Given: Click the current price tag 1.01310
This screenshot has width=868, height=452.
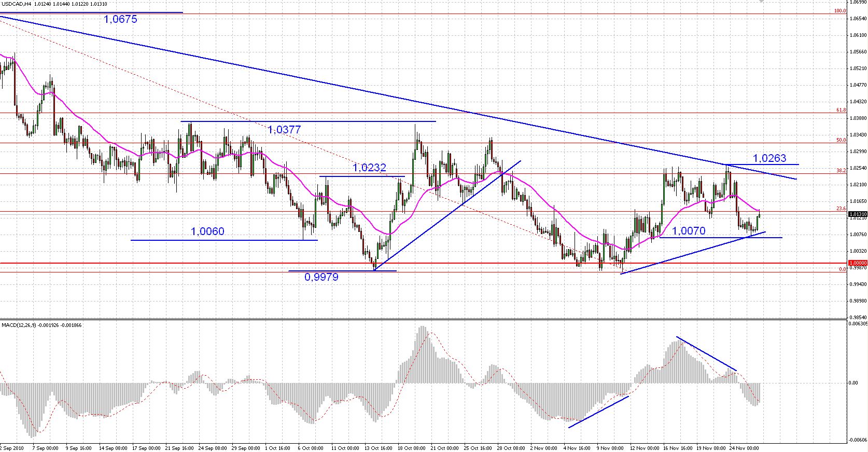Looking at the screenshot, I should tap(858, 214).
